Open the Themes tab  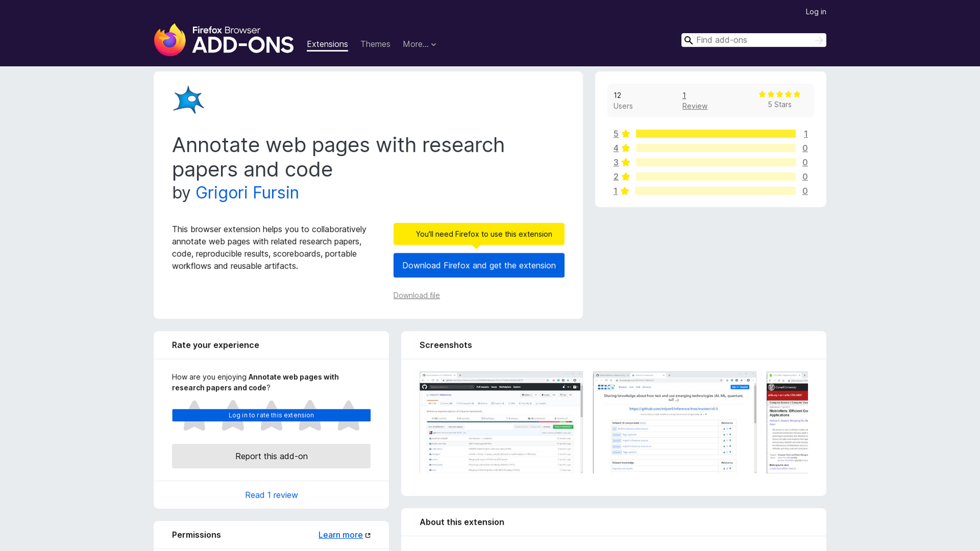point(375,44)
